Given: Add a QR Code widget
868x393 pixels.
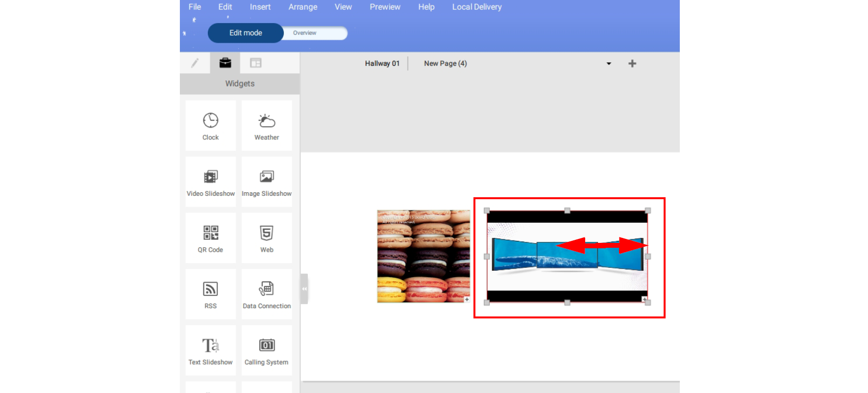Looking at the screenshot, I should [210, 238].
